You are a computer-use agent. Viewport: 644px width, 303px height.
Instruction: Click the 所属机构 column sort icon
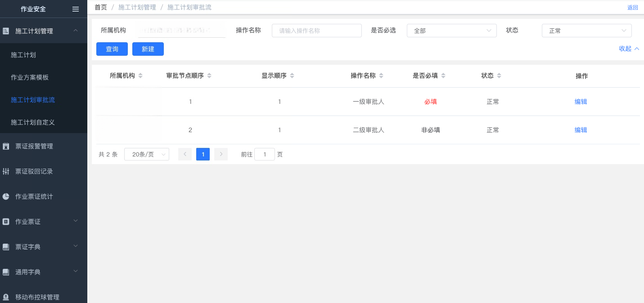click(x=140, y=76)
